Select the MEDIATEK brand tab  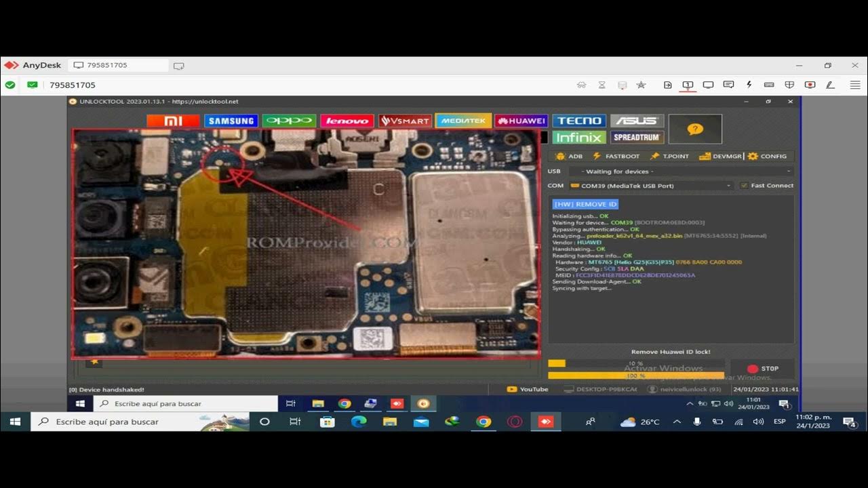[x=463, y=121]
